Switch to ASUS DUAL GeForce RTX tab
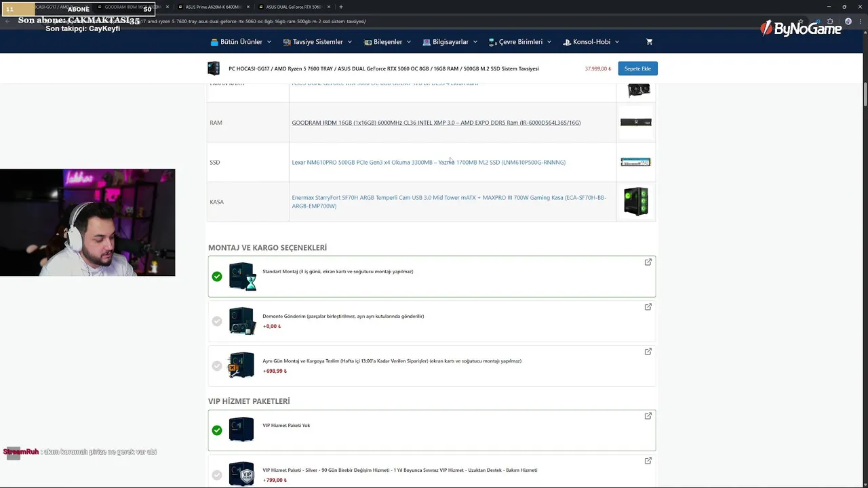Image resolution: width=868 pixels, height=488 pixels. 293,7
